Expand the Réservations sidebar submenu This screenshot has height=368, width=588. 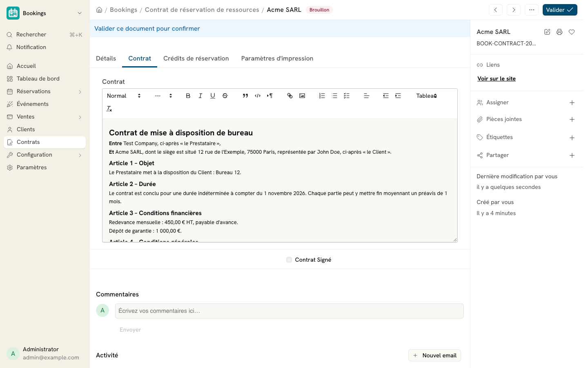(x=80, y=92)
